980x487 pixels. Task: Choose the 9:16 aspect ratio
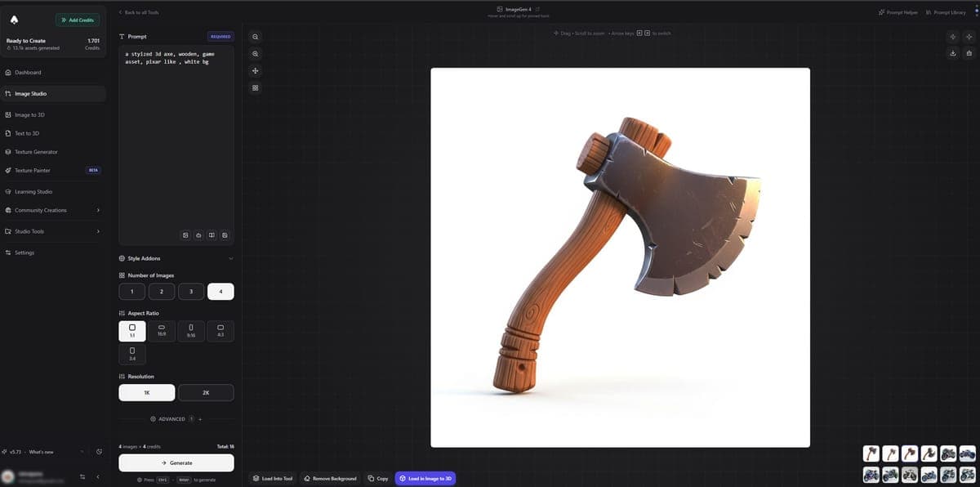click(191, 331)
